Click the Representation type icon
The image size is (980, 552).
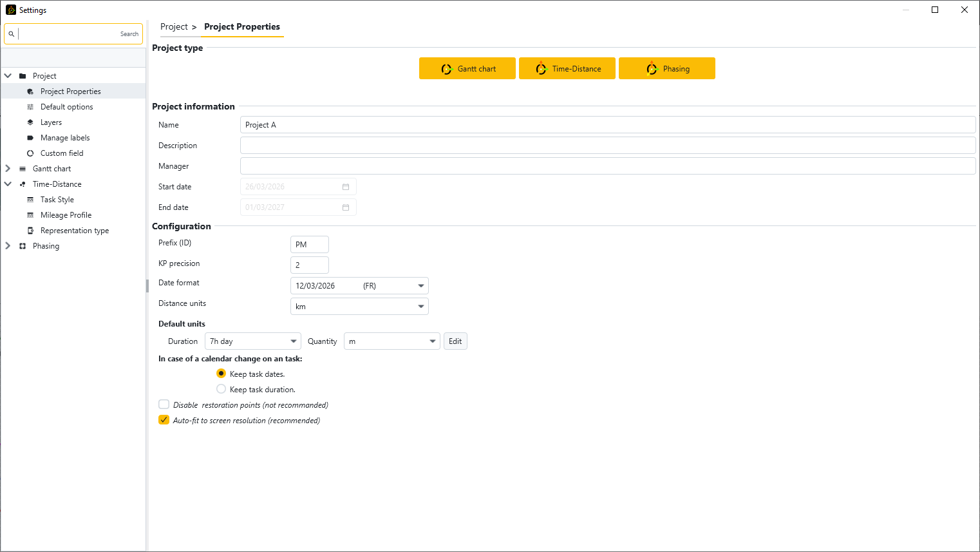pyautogui.click(x=30, y=231)
